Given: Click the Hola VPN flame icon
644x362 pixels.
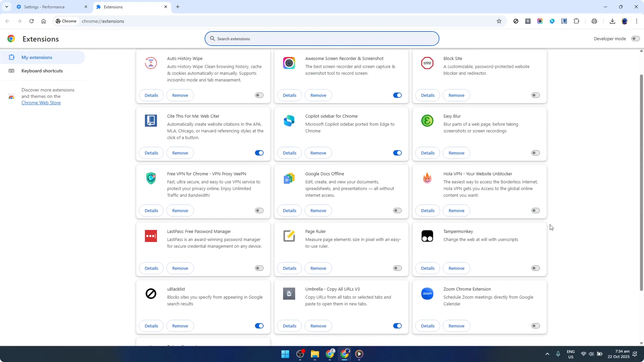Looking at the screenshot, I should 427,178.
